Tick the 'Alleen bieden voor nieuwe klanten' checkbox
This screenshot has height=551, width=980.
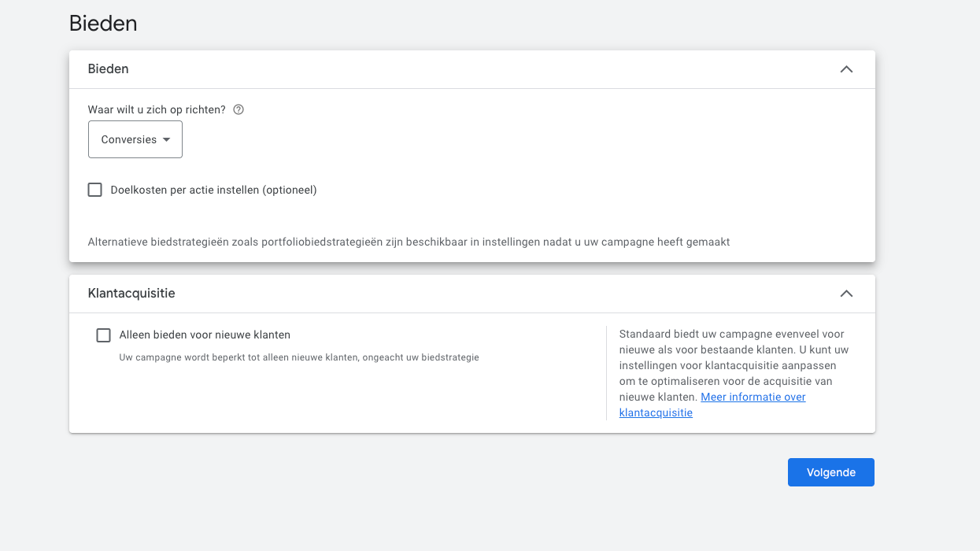(x=103, y=335)
